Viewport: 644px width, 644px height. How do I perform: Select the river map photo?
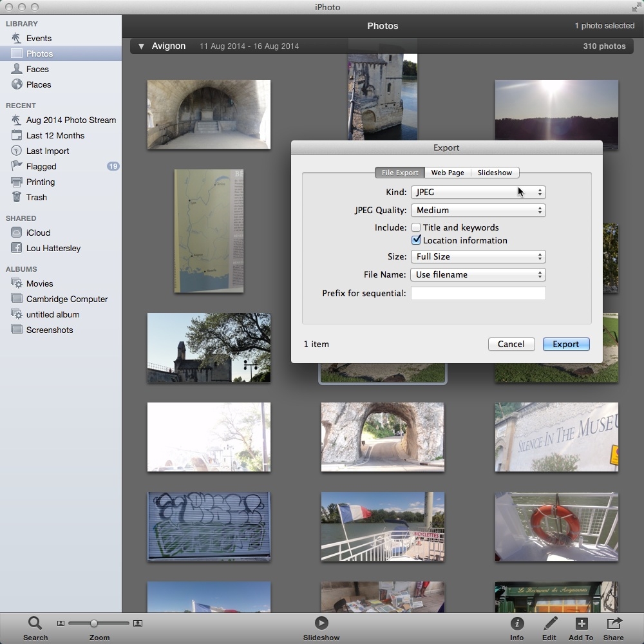pos(209,231)
